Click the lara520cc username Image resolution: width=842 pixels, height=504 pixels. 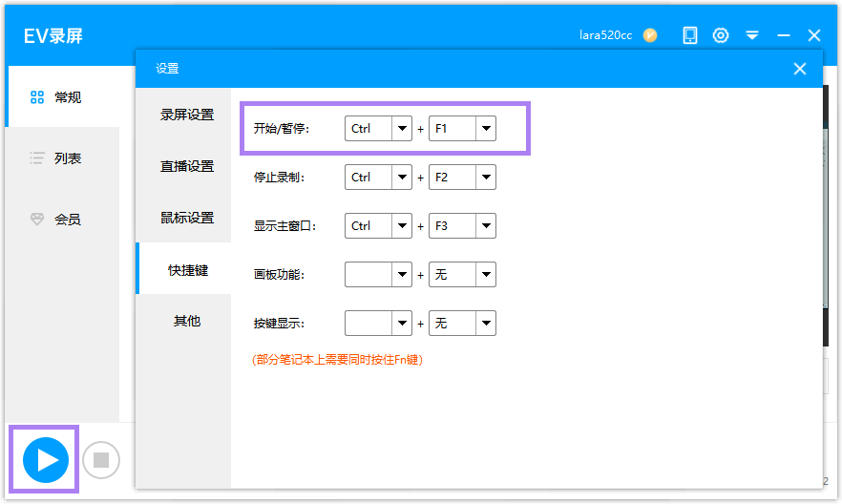pos(605,35)
